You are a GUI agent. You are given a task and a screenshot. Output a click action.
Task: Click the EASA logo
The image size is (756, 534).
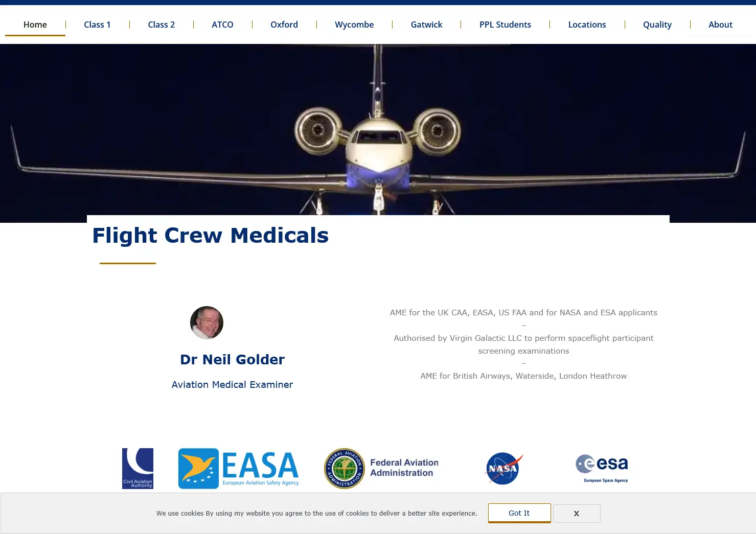[238, 468]
